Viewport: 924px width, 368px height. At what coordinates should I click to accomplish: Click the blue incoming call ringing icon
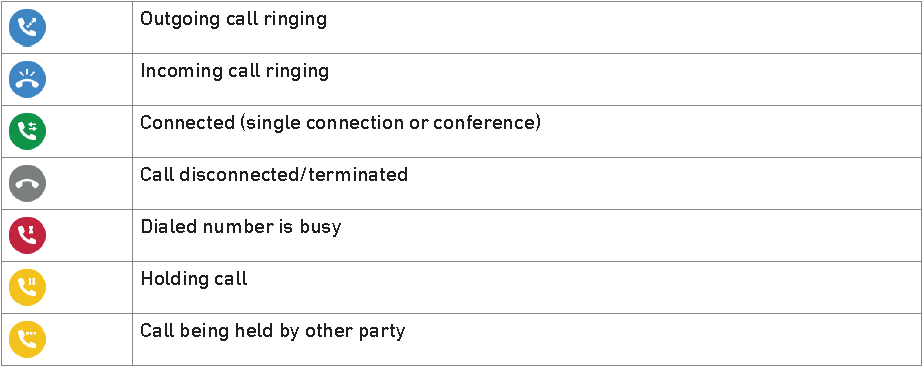point(27,79)
